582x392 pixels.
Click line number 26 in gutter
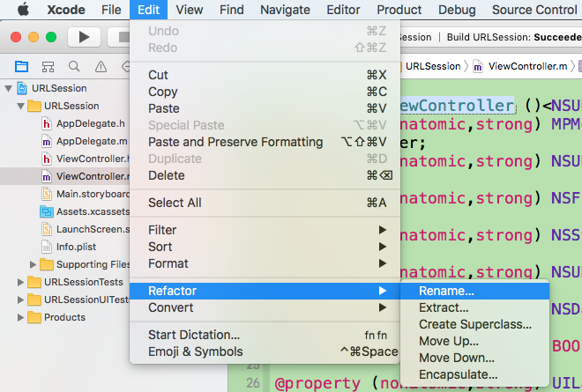[253, 382]
